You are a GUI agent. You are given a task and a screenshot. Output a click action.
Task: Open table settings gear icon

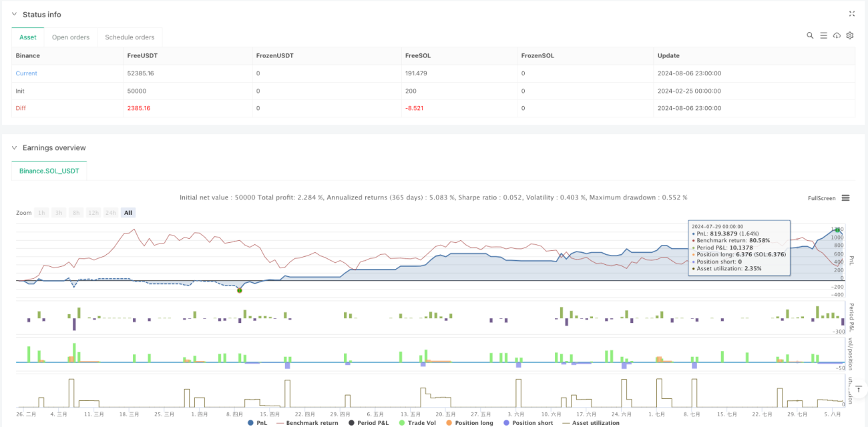point(850,35)
